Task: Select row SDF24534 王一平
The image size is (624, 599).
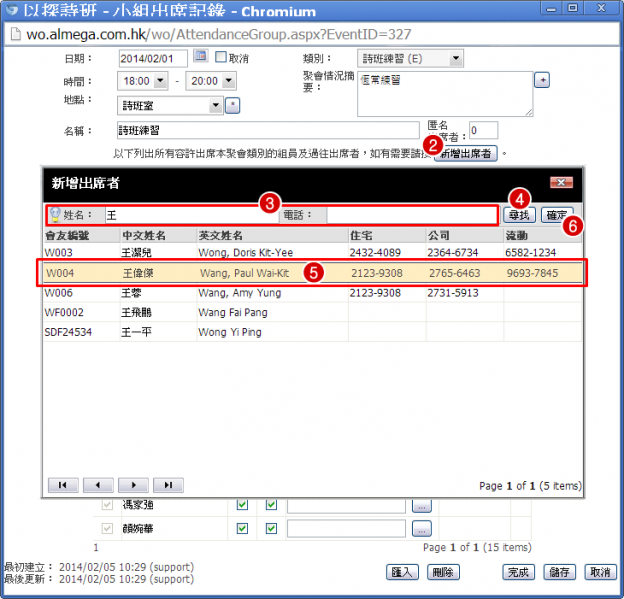Action: 312,332
